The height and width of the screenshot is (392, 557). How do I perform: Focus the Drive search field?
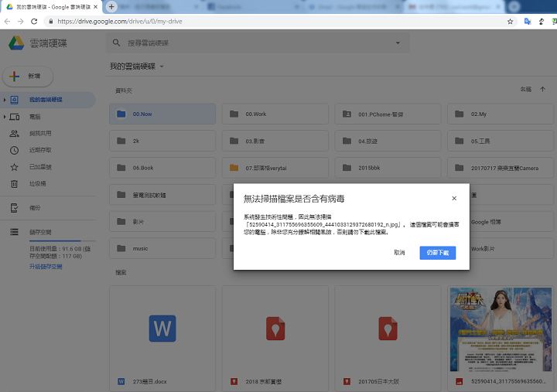(258, 43)
